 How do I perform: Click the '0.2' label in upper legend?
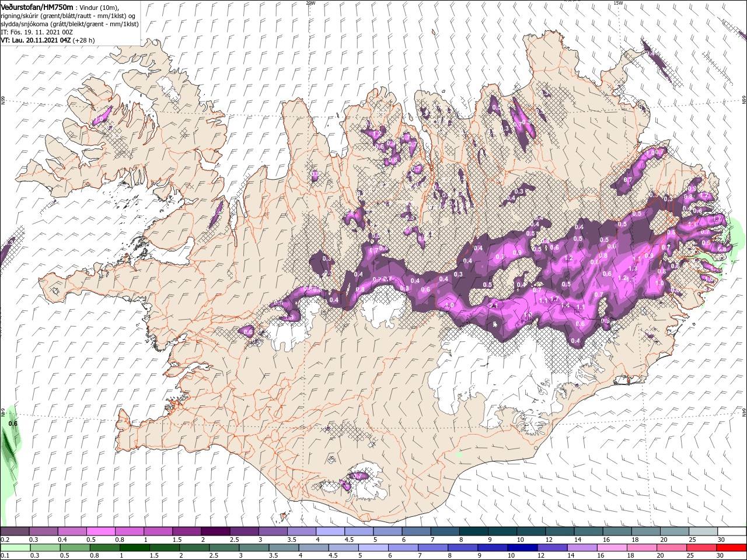pyautogui.click(x=5, y=540)
